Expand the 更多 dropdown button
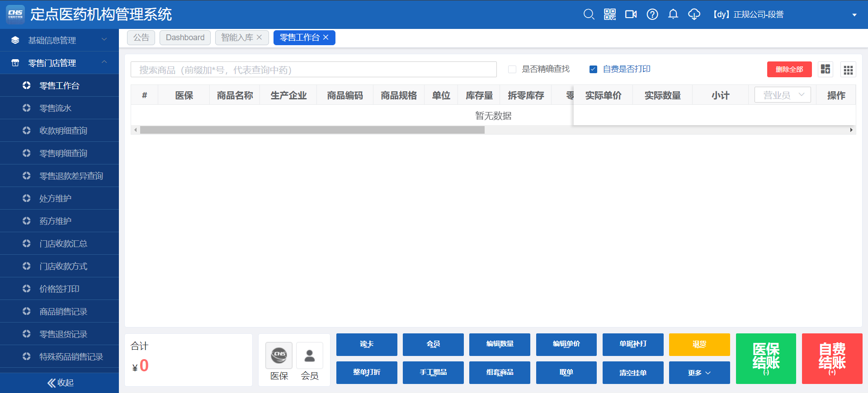This screenshot has height=393, width=868. pos(699,372)
